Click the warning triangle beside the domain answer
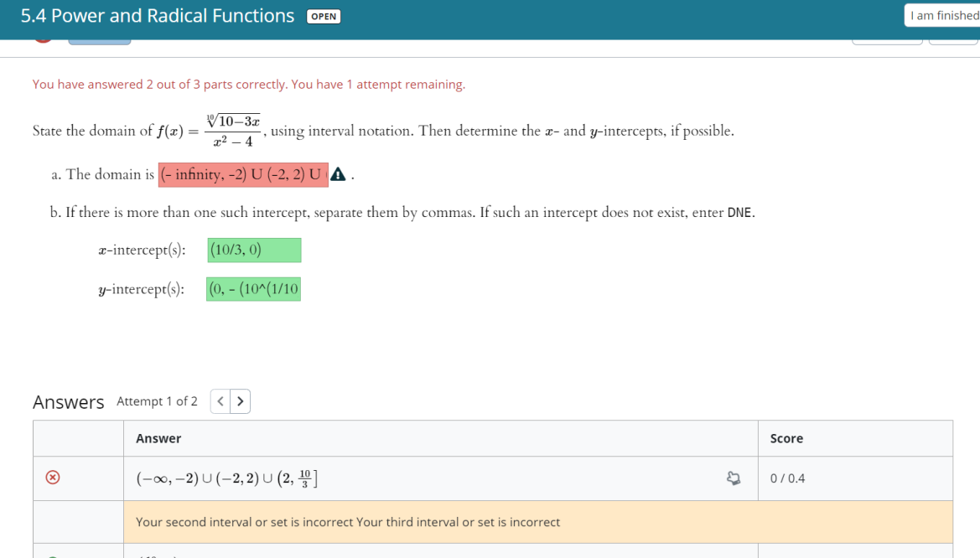 [338, 173]
